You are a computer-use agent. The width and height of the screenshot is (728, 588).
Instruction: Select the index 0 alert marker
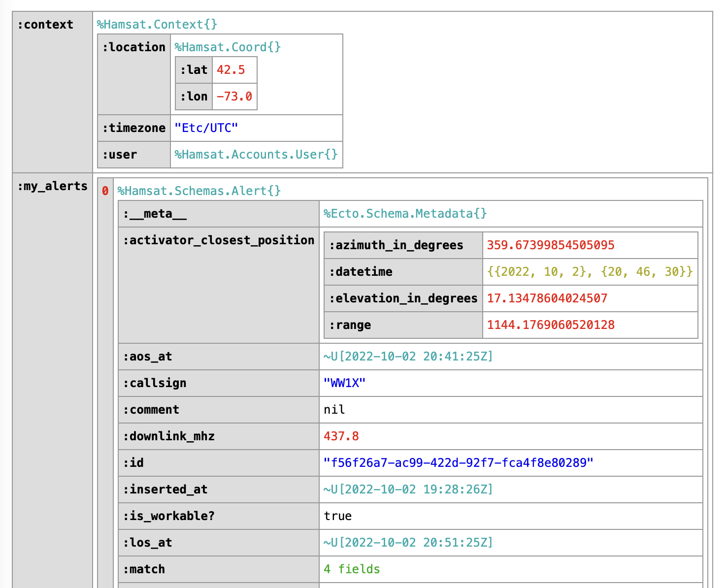[x=105, y=191]
